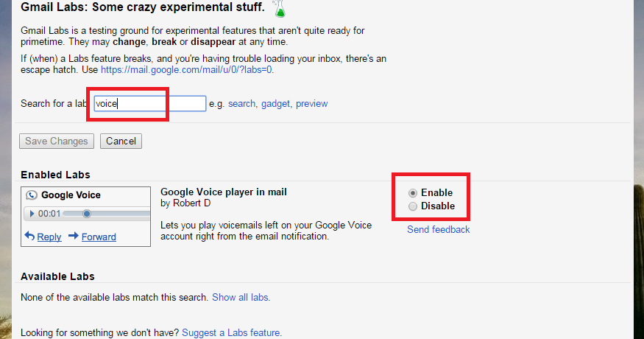
Task: Click the Send feedback link
Action: (x=438, y=230)
